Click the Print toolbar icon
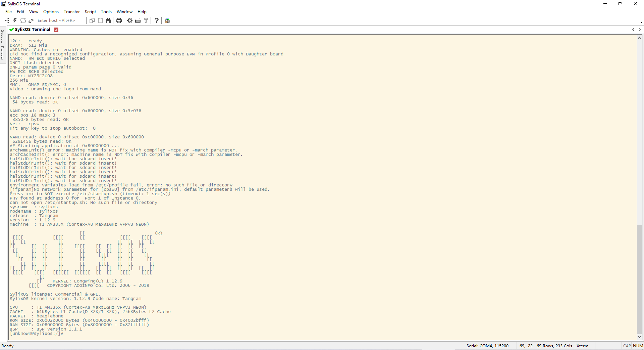The image size is (644, 350). (x=119, y=20)
